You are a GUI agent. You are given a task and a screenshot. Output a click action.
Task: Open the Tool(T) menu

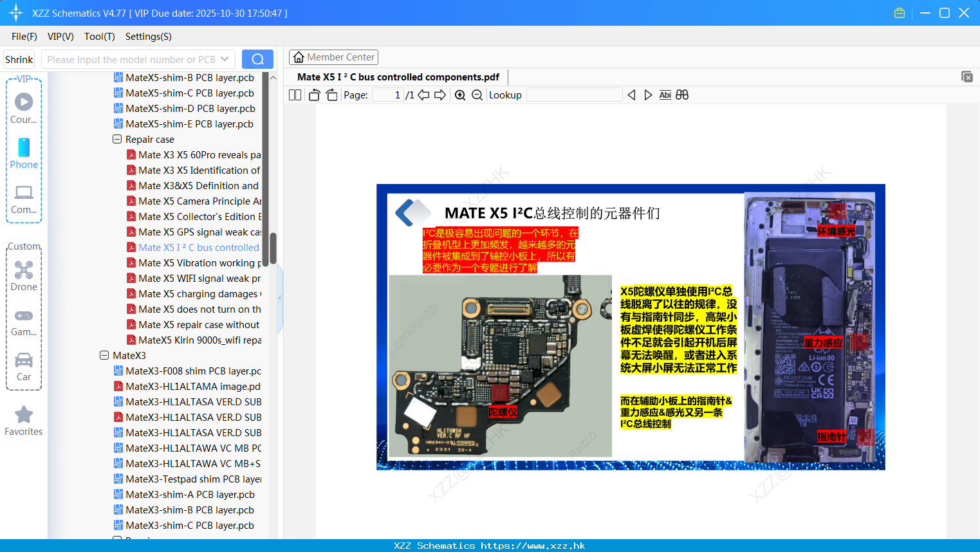[x=100, y=37]
